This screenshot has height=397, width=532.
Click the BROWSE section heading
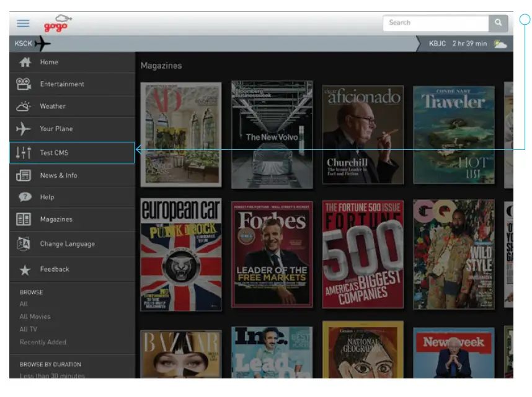31,292
